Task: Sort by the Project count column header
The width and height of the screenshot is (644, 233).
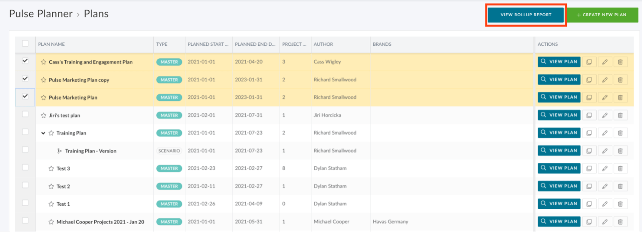Action: [295, 45]
